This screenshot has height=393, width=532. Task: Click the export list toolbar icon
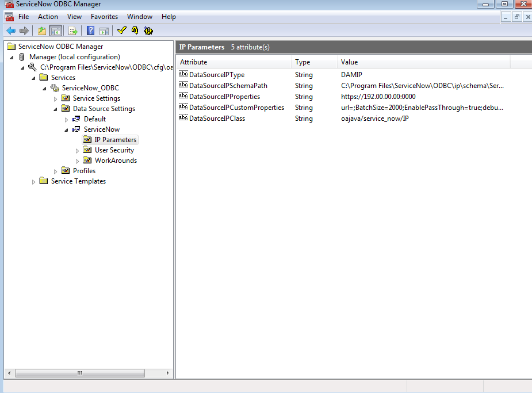click(73, 31)
